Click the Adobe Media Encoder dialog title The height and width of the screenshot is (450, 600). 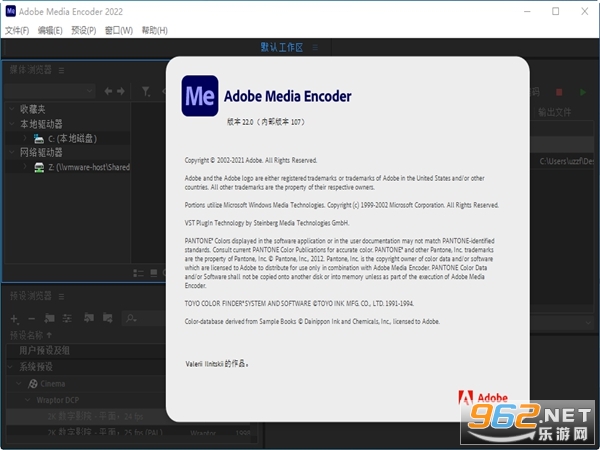click(x=287, y=96)
